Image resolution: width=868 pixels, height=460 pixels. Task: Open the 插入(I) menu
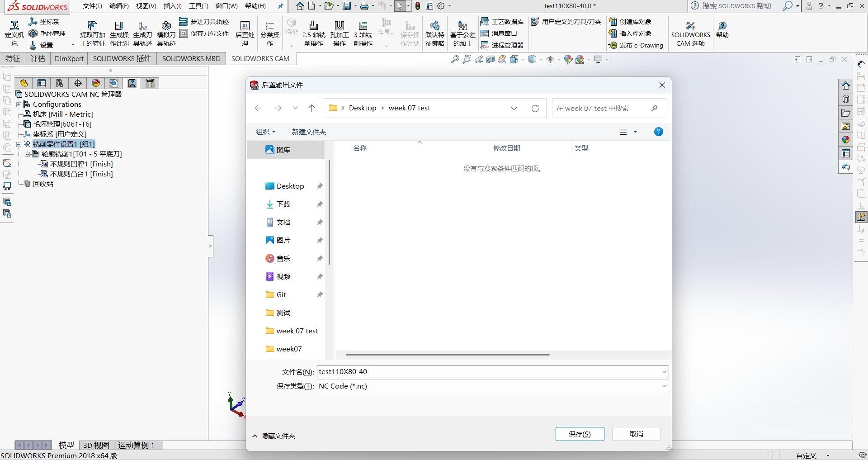pos(172,6)
